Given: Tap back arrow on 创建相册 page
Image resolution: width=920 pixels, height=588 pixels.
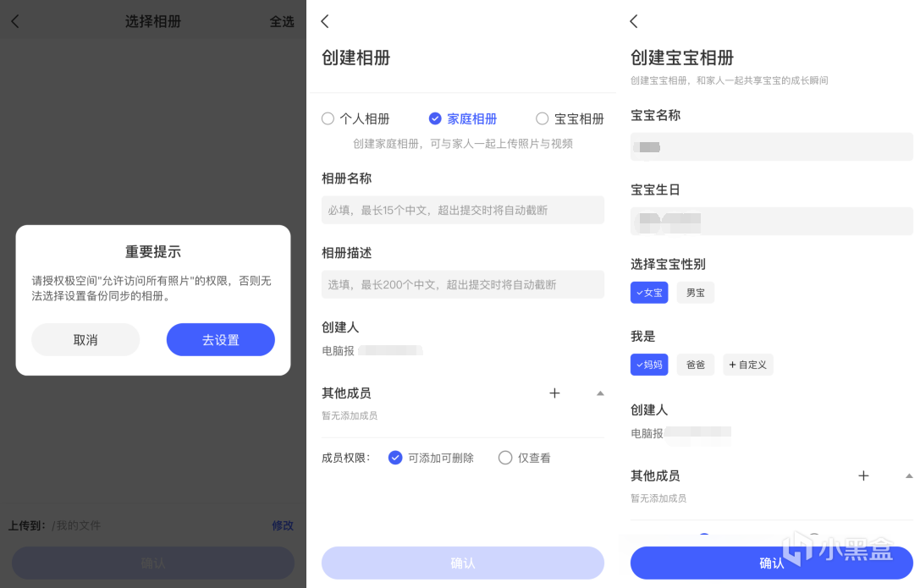Looking at the screenshot, I should click(x=324, y=22).
